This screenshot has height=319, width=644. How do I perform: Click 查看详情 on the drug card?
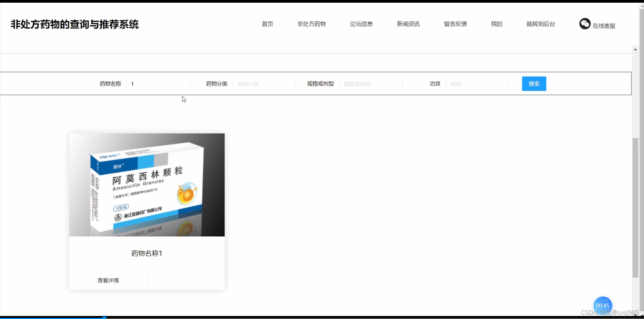(x=108, y=280)
